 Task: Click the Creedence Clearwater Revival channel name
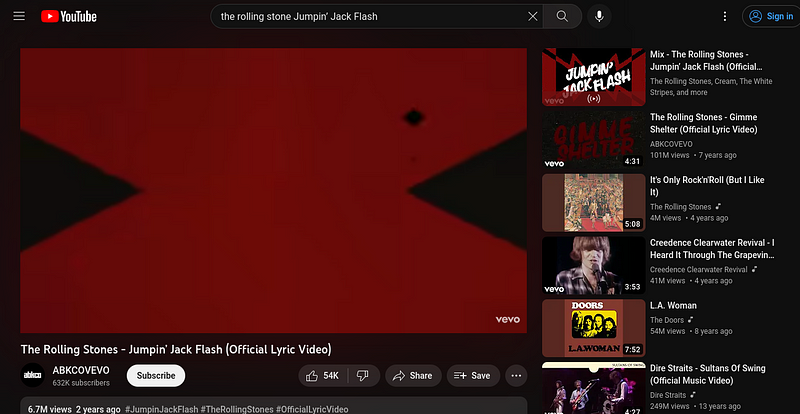coord(698,269)
